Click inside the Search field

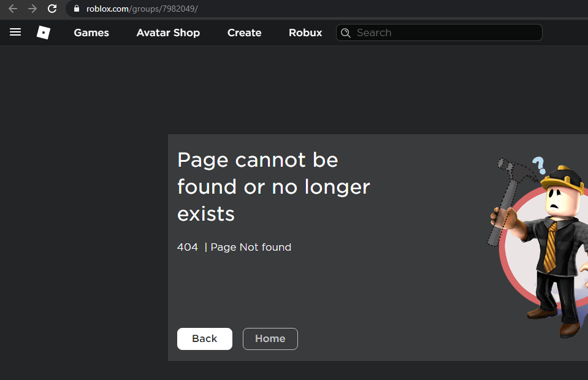439,32
